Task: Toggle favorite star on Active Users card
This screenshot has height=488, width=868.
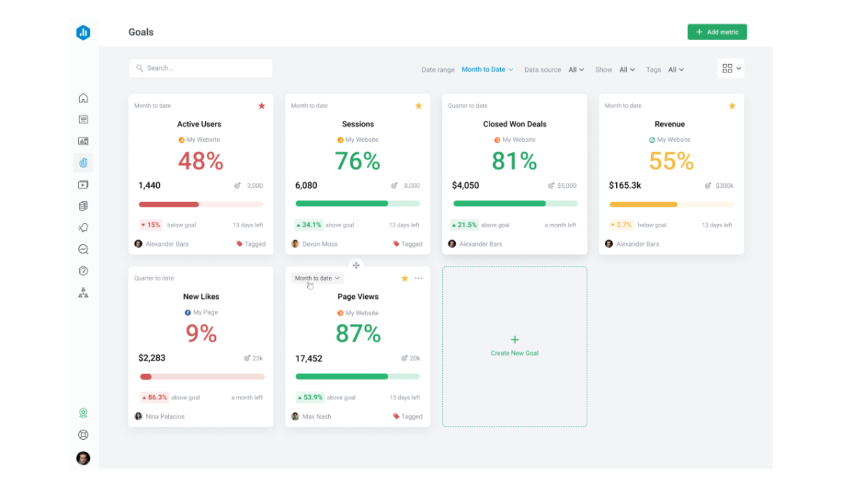Action: click(x=261, y=106)
